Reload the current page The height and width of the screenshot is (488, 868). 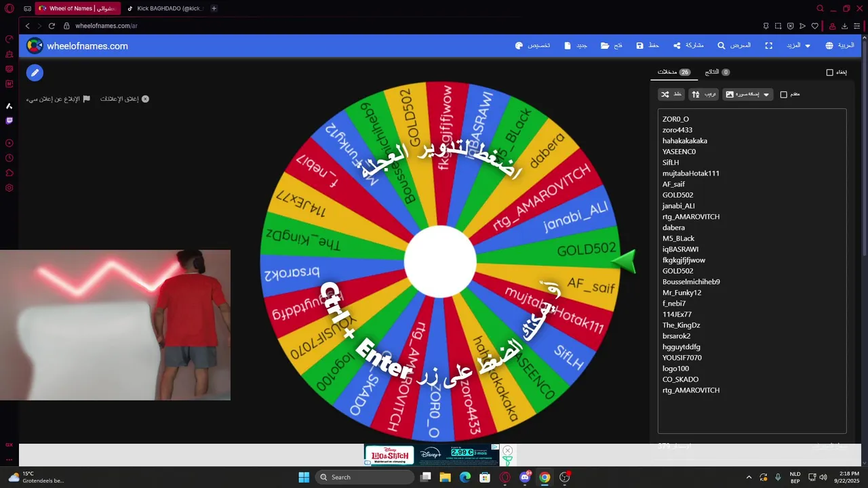[52, 26]
